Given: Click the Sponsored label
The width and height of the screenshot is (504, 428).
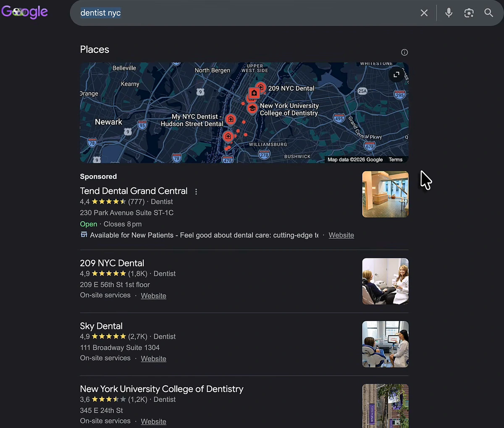Looking at the screenshot, I should (98, 177).
